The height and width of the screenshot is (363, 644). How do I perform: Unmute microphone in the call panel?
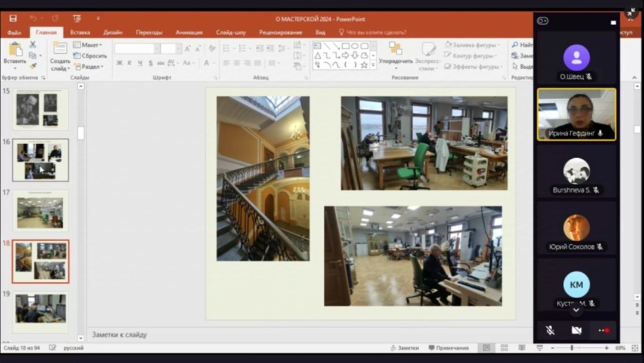point(550,330)
